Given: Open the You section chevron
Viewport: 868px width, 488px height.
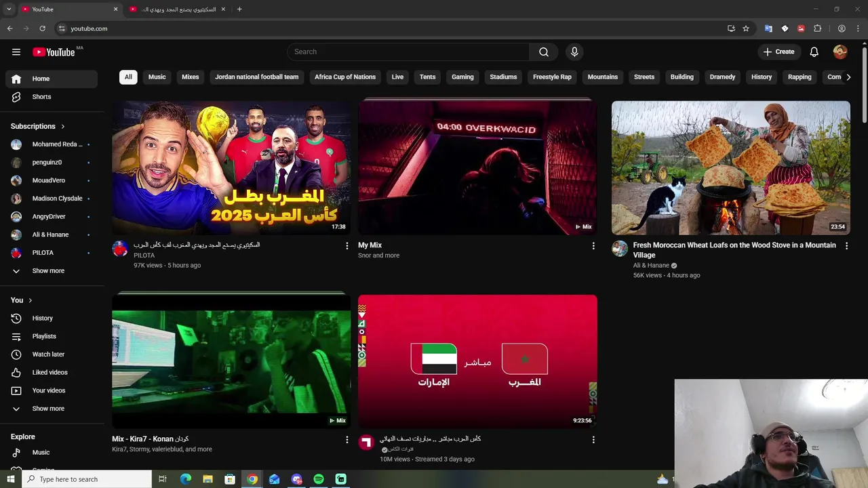Looking at the screenshot, I should [x=30, y=300].
